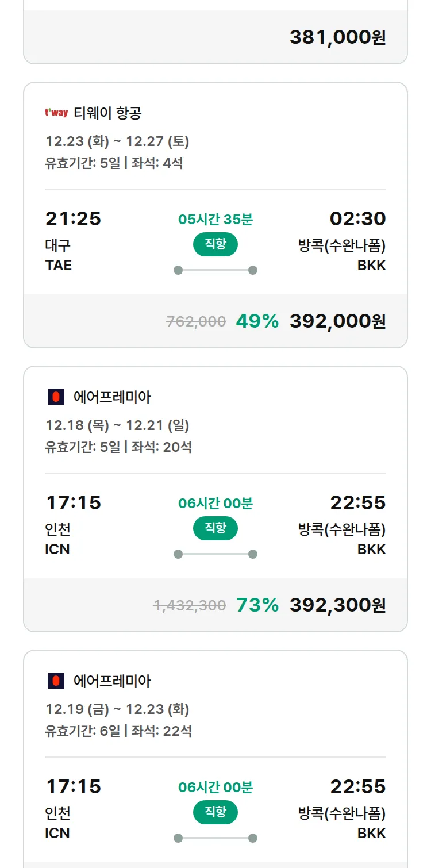Click the 73% discount label

click(257, 605)
